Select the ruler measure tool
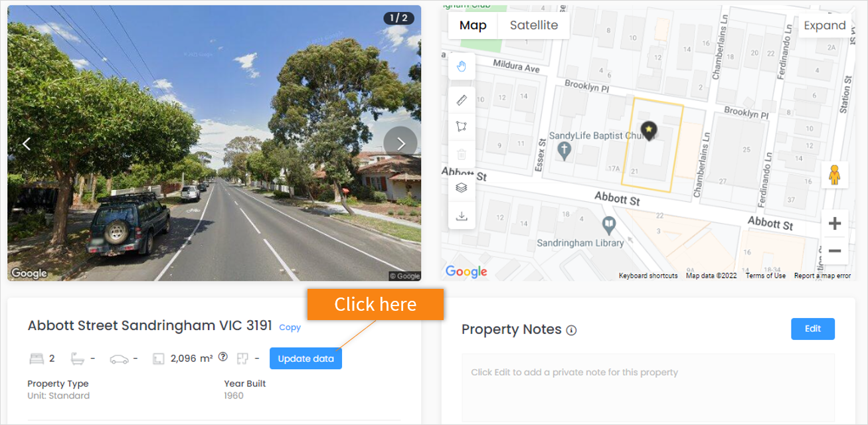The width and height of the screenshot is (868, 425). pyautogui.click(x=462, y=100)
